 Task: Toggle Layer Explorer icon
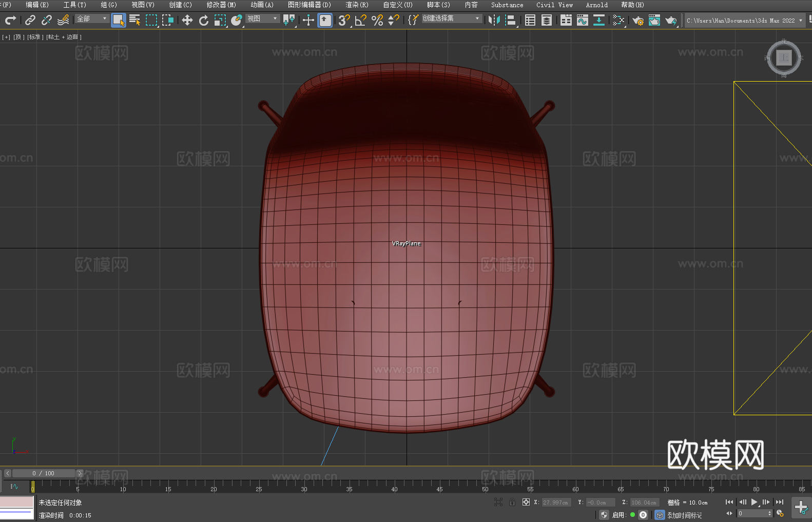click(x=547, y=20)
